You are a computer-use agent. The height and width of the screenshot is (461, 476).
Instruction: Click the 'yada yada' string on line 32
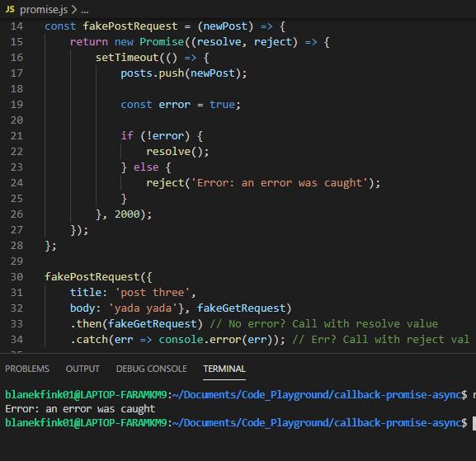143,308
